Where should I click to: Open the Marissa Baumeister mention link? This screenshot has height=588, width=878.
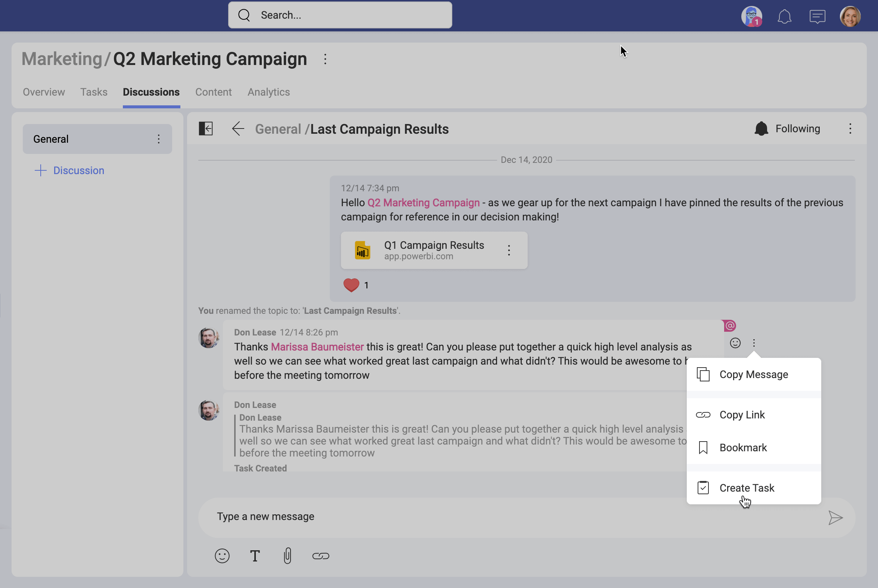pyautogui.click(x=317, y=347)
